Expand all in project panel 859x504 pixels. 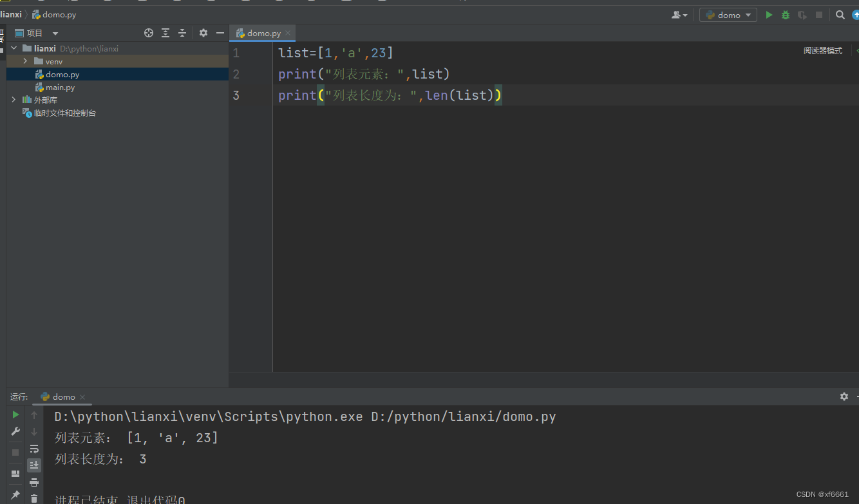pyautogui.click(x=165, y=33)
